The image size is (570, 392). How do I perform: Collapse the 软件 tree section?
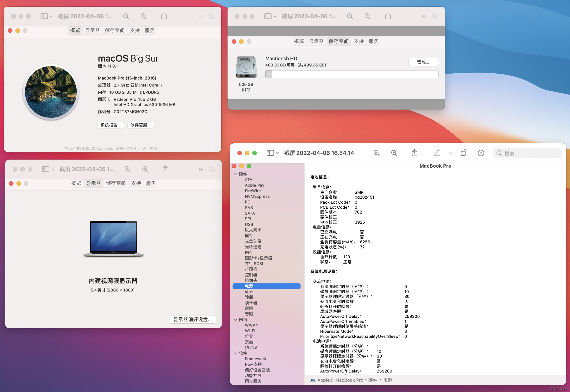pos(236,353)
